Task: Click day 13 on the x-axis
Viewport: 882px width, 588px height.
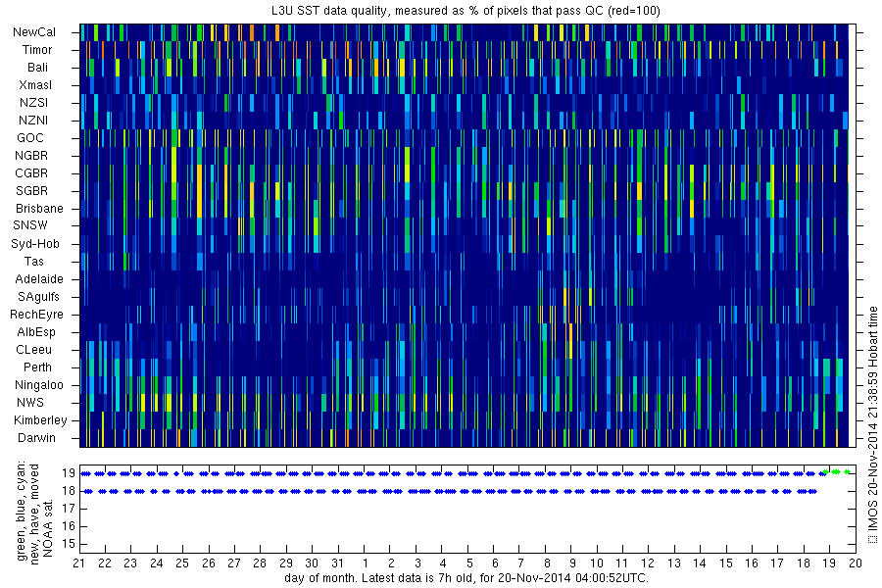Action: (674, 563)
